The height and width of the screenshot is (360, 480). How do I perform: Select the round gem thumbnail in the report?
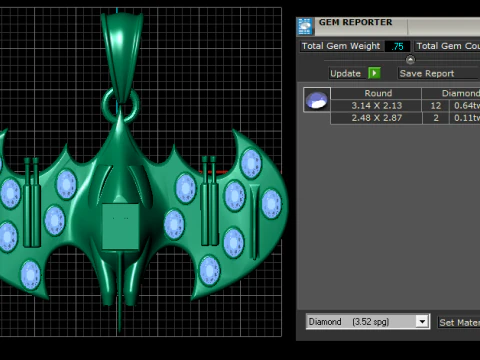point(317,100)
